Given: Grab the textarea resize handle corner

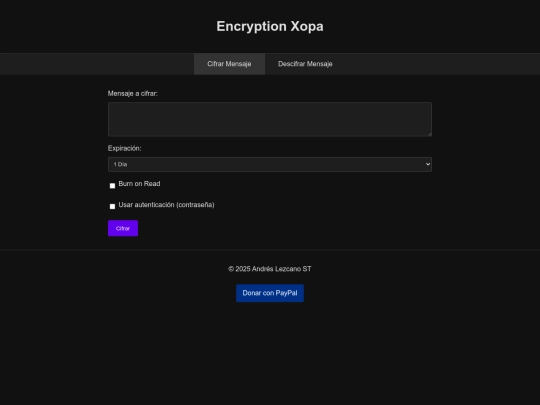Looking at the screenshot, I should [429, 134].
